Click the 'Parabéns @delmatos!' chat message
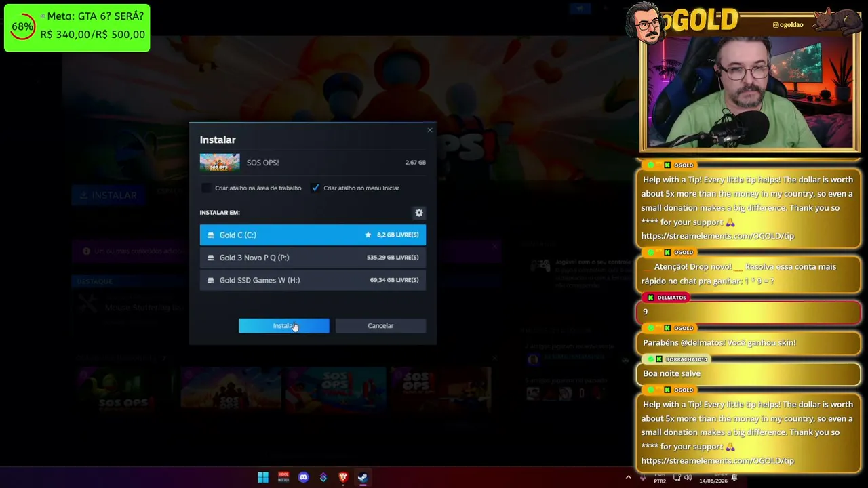This screenshot has width=868, height=488. 719,343
